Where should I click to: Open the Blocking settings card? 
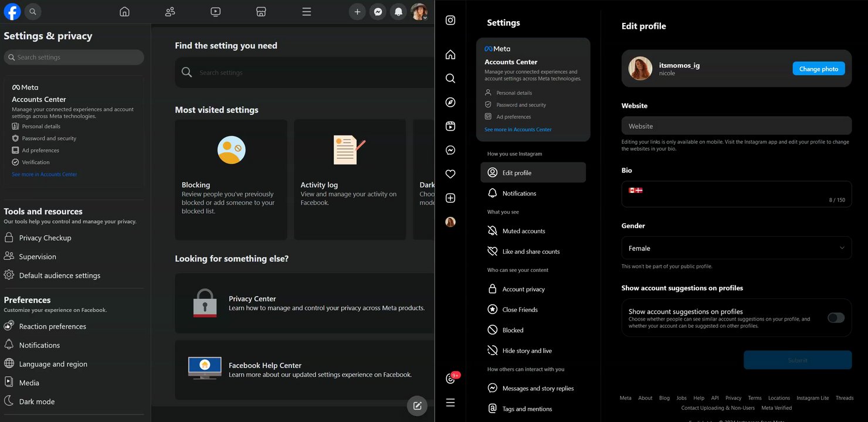[x=231, y=180]
